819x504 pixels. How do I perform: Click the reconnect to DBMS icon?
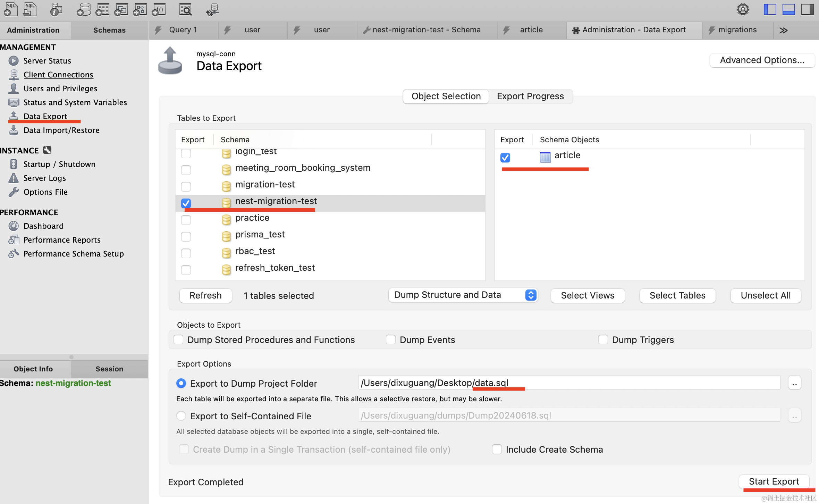212,10
